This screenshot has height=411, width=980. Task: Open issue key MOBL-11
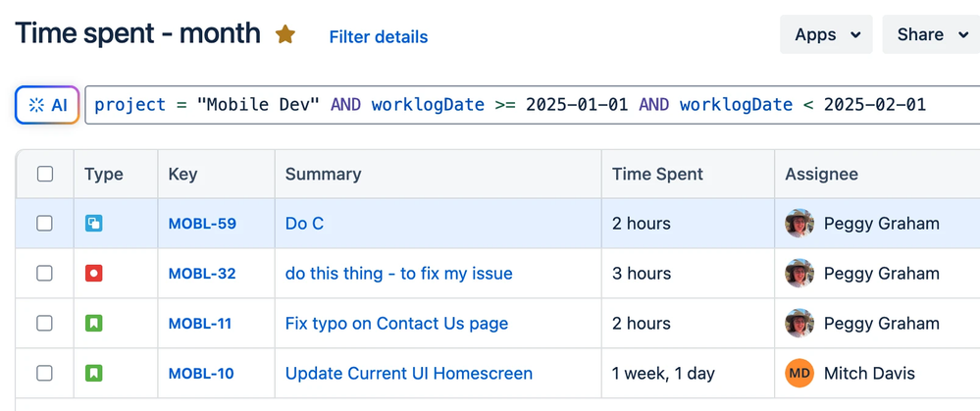pyautogui.click(x=200, y=324)
